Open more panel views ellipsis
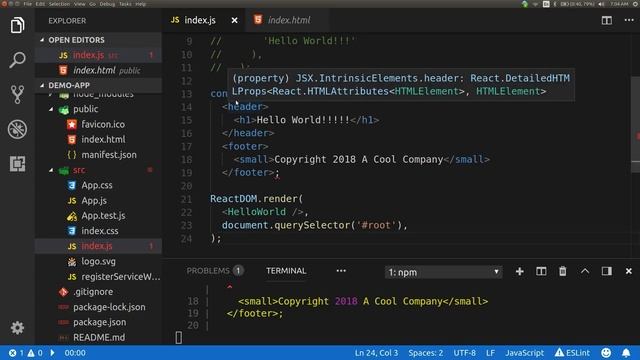Viewport: 640px width, 360px height. click(341, 271)
